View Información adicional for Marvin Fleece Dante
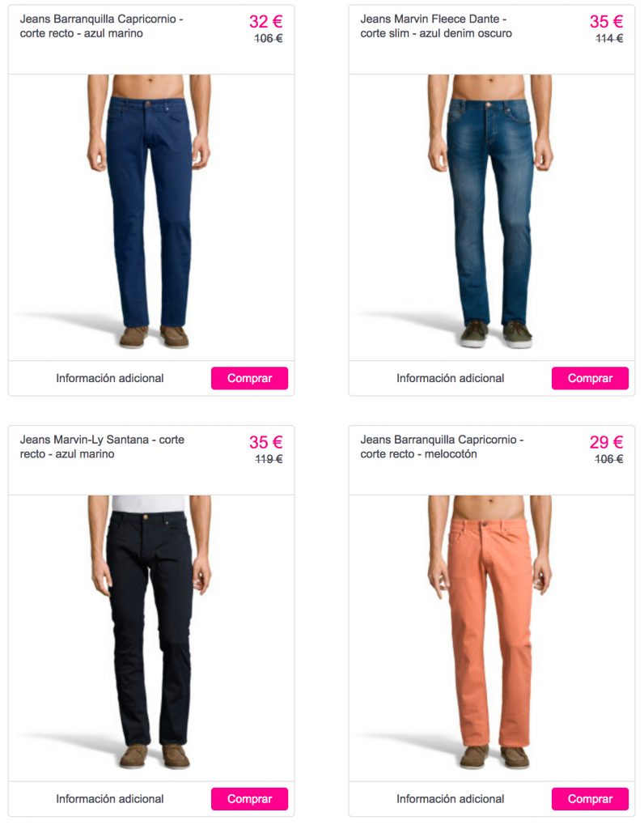 point(450,378)
